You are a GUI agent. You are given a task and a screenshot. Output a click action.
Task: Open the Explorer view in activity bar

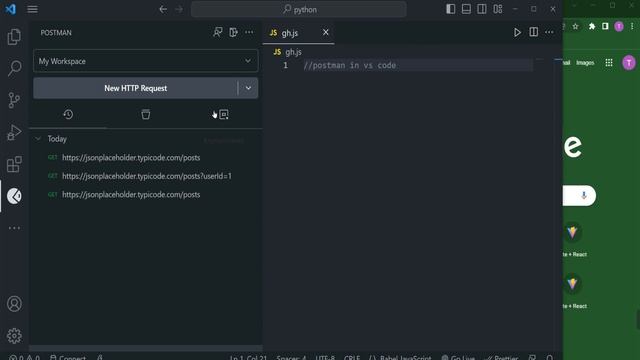(14, 37)
